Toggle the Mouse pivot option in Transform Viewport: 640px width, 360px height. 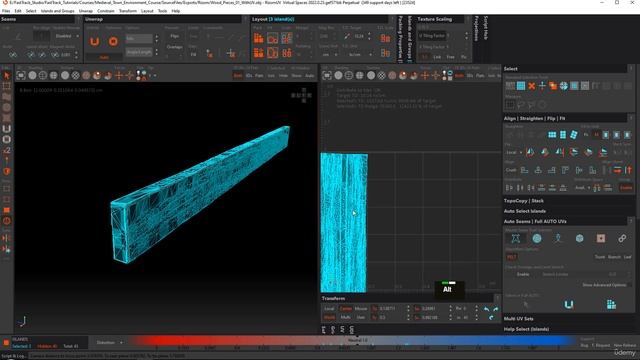pyautogui.click(x=361, y=309)
